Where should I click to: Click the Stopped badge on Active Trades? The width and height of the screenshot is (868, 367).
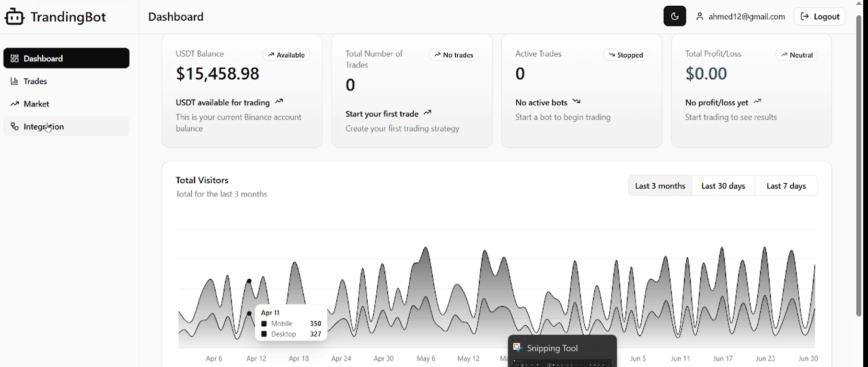tap(625, 55)
